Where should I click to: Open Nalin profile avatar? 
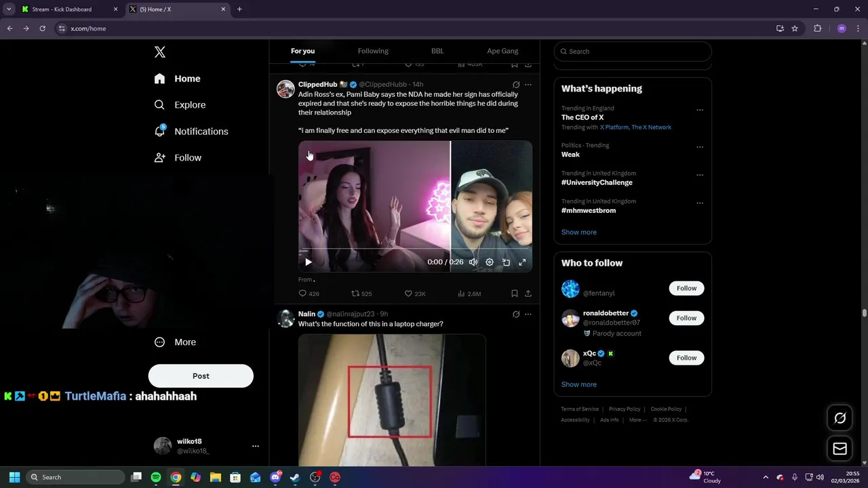tap(285, 319)
